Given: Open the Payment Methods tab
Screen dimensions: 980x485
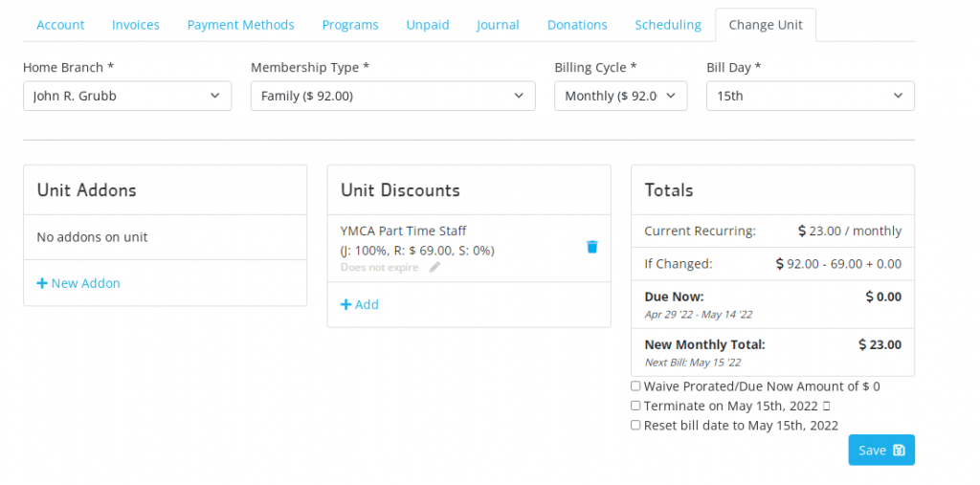Looking at the screenshot, I should point(240,25).
